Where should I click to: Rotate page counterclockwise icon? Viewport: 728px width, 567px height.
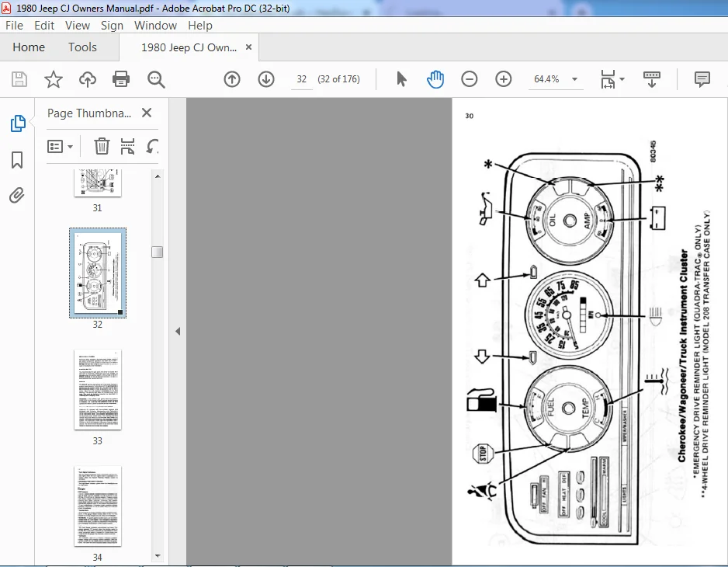click(152, 146)
